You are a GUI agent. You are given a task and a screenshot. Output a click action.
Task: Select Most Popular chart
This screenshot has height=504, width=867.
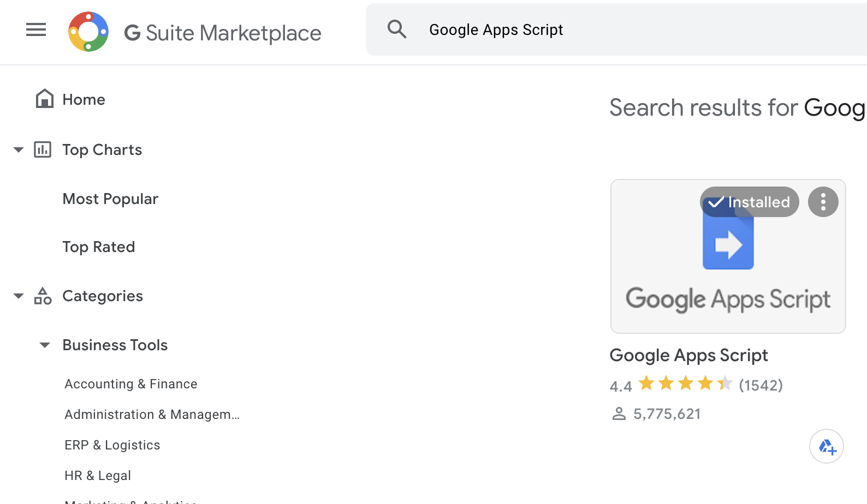coord(110,199)
